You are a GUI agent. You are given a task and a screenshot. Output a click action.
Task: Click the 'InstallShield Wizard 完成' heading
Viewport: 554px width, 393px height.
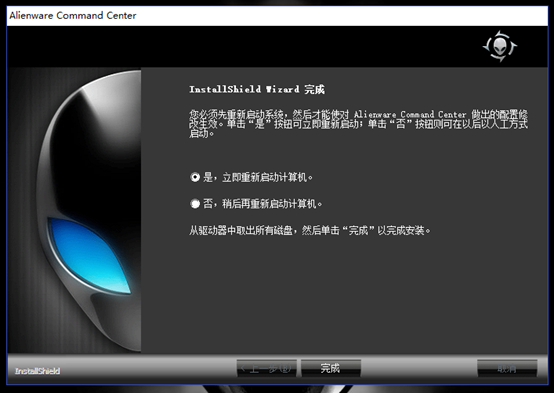click(x=257, y=89)
